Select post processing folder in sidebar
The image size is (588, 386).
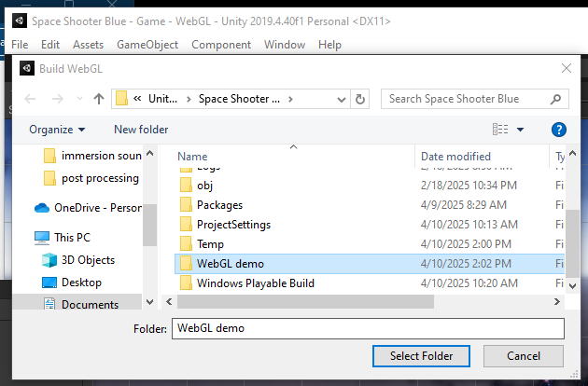(x=91, y=178)
